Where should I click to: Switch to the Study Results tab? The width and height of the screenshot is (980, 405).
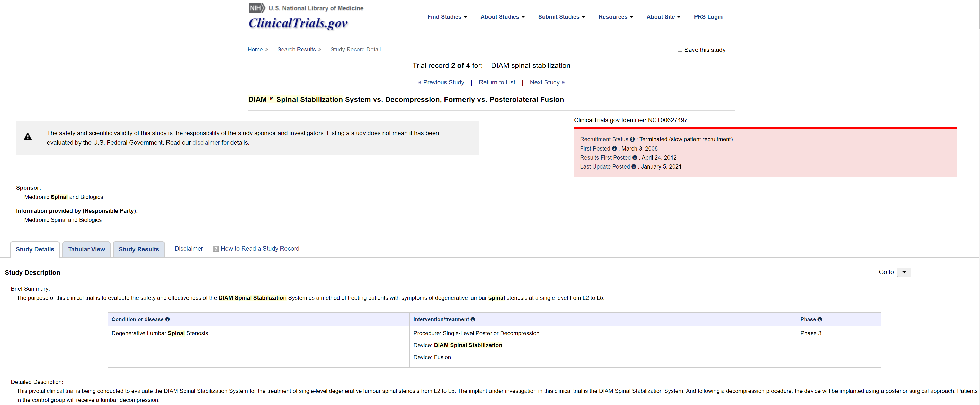tap(139, 249)
